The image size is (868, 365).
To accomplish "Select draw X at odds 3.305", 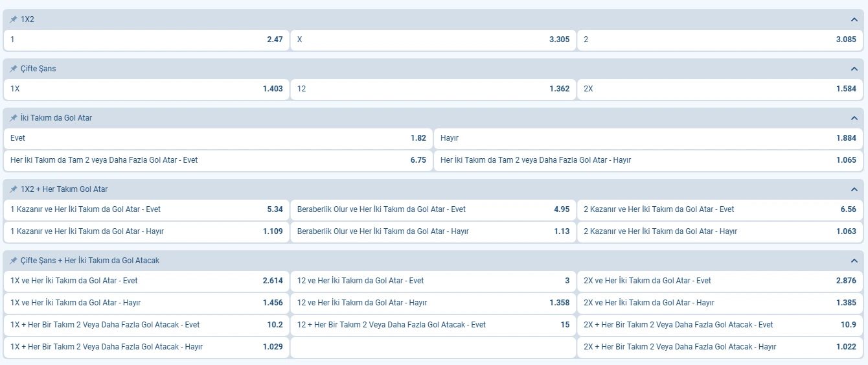I will point(433,40).
